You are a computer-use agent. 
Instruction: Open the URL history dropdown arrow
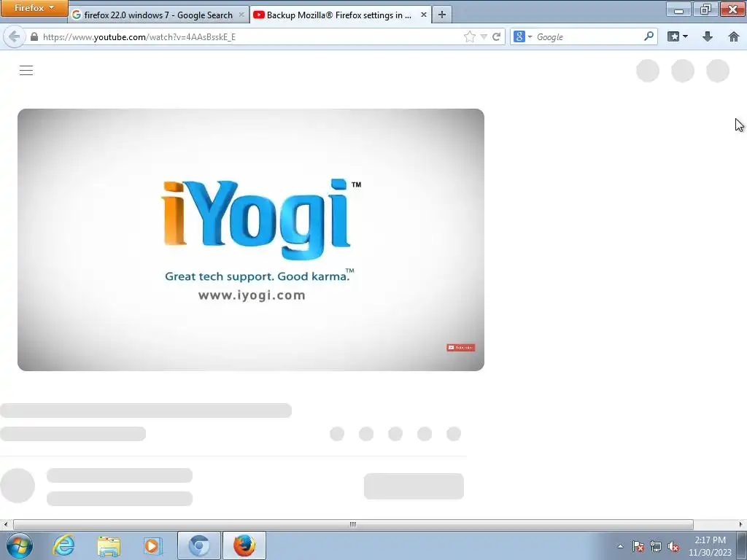pyautogui.click(x=484, y=36)
